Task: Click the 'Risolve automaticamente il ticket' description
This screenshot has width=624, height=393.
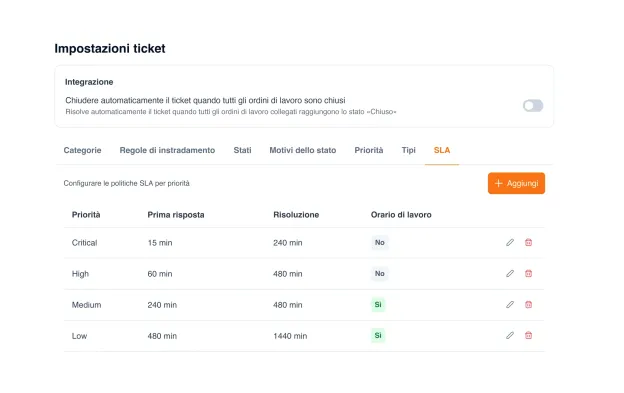Action: coord(231,112)
